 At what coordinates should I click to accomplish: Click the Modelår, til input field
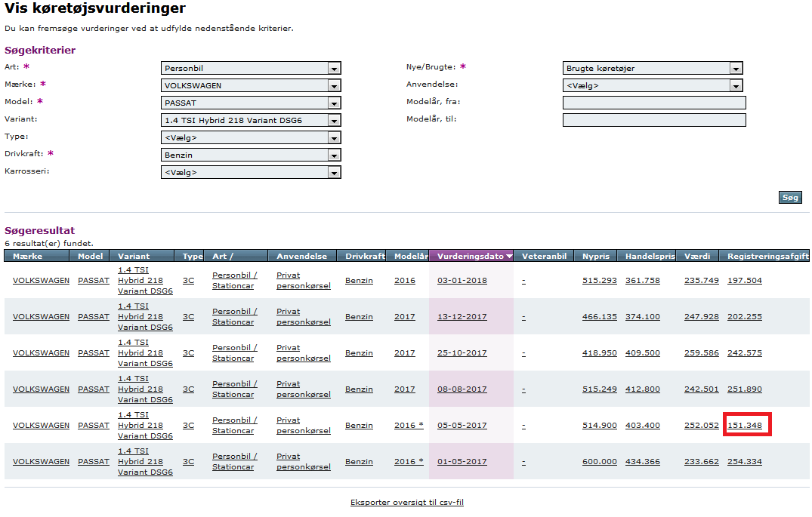point(654,120)
